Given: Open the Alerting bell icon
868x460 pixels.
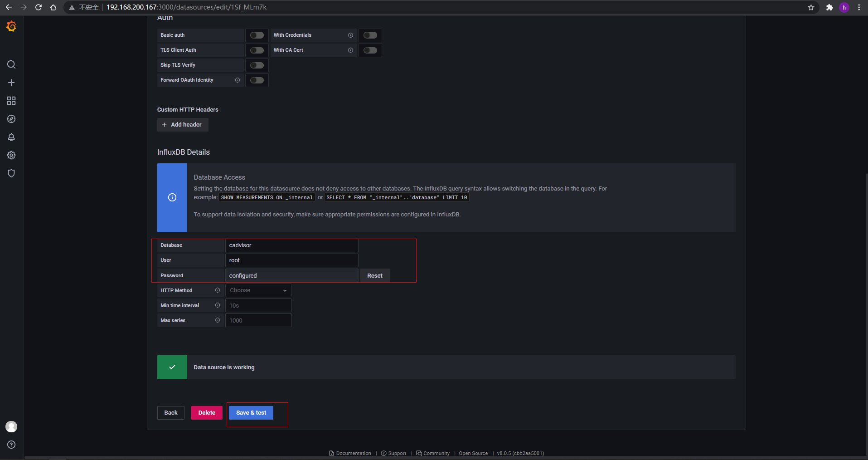Looking at the screenshot, I should tap(11, 137).
